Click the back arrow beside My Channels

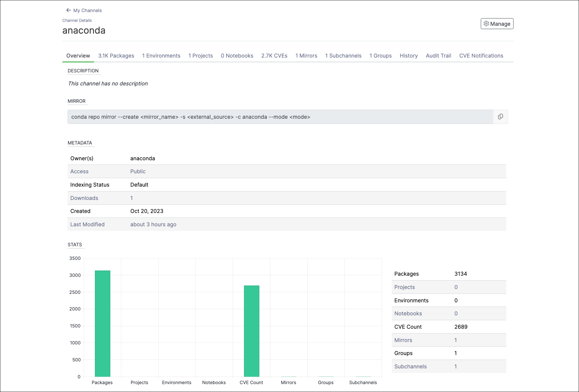pos(69,10)
